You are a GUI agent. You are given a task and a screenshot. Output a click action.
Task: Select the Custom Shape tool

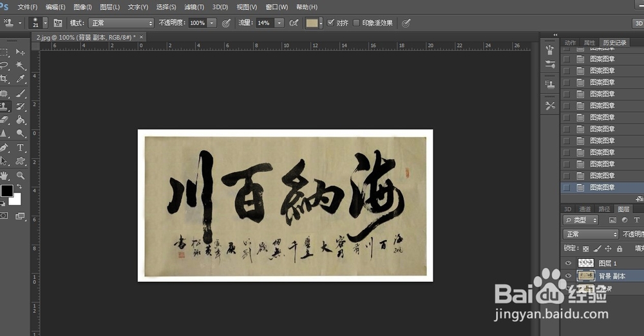20,161
